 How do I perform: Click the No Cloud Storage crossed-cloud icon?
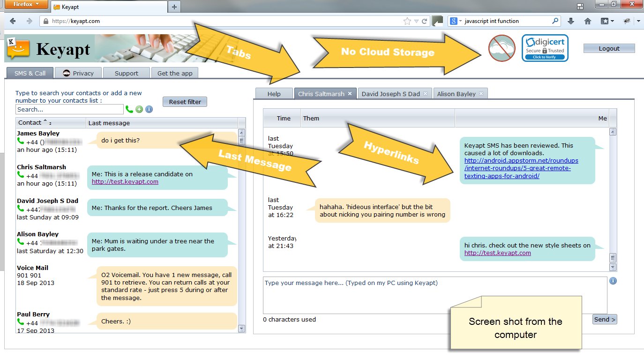tap(502, 48)
